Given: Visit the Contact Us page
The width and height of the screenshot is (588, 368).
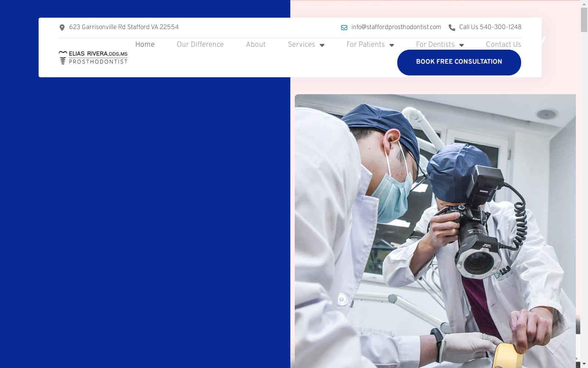Looking at the screenshot, I should [503, 45].
